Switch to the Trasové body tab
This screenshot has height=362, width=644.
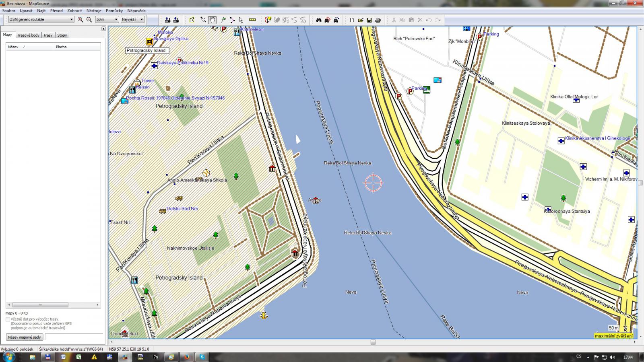point(28,35)
